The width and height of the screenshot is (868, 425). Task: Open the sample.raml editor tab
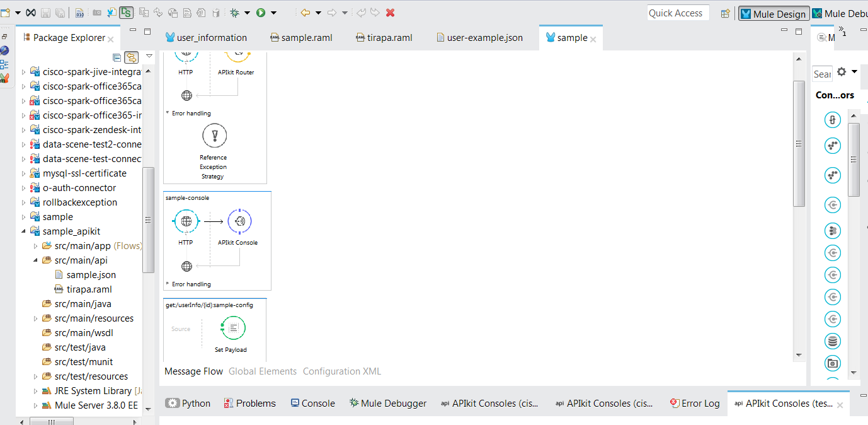301,38
